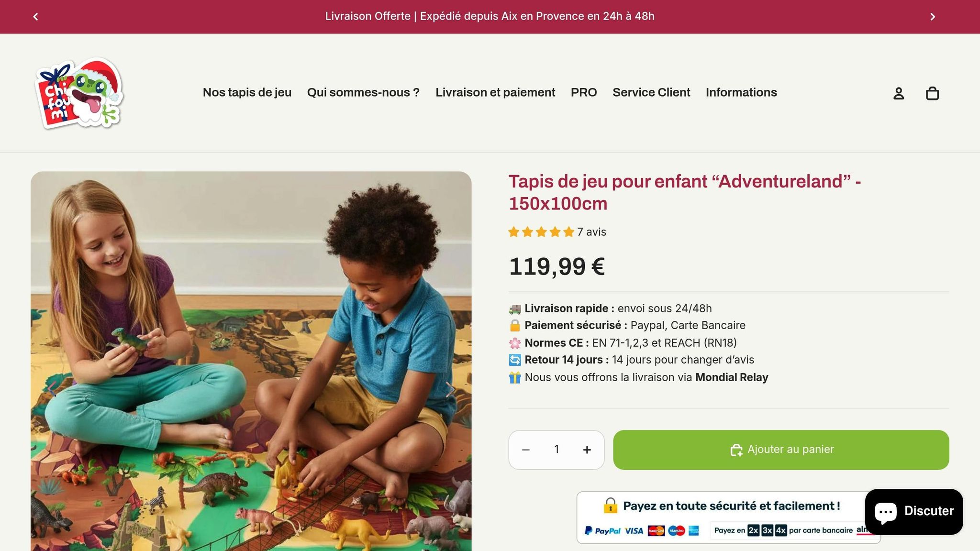Viewport: 980px width, 551px height.
Task: Show previous announcement with left arrow
Action: pyautogui.click(x=35, y=17)
